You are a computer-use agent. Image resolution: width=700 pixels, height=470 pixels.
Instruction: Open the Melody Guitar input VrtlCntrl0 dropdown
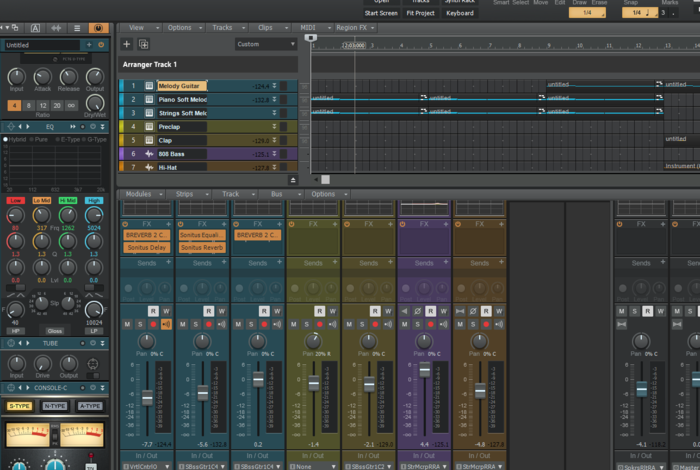tap(147, 466)
